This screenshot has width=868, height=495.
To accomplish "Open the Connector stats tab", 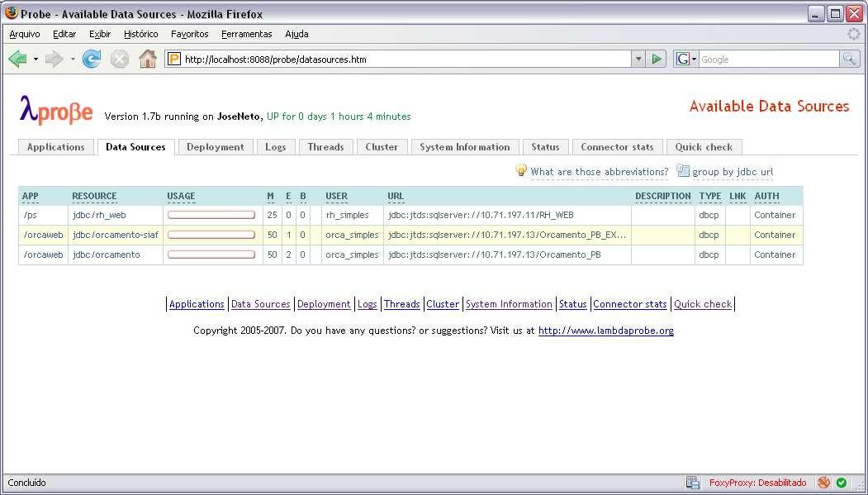I will 617,147.
